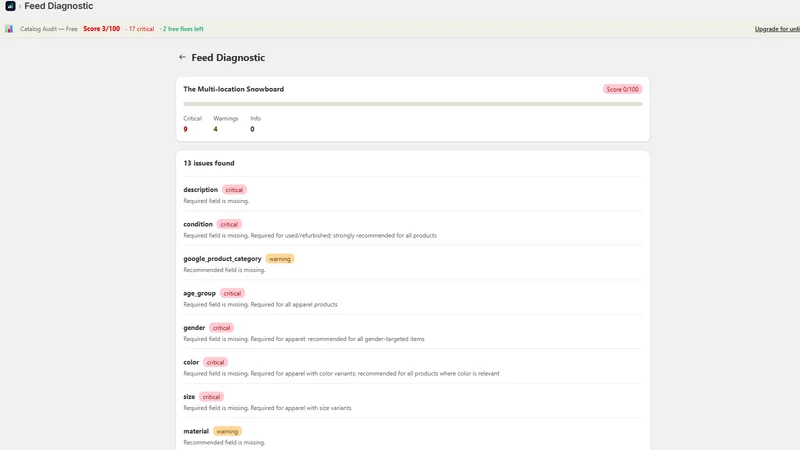The width and height of the screenshot is (800, 450).
Task: Open the Upgrade for unlimited link
Action: (777, 29)
